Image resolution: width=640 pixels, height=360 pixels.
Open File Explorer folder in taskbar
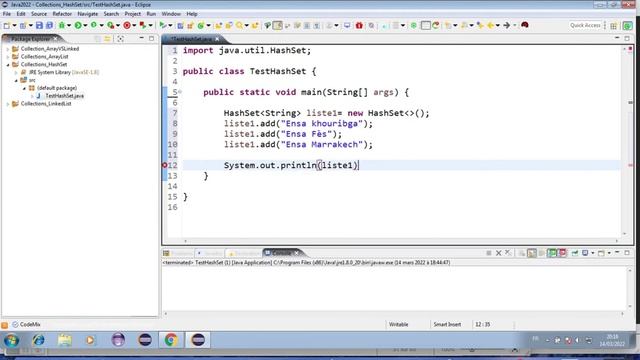[64, 340]
